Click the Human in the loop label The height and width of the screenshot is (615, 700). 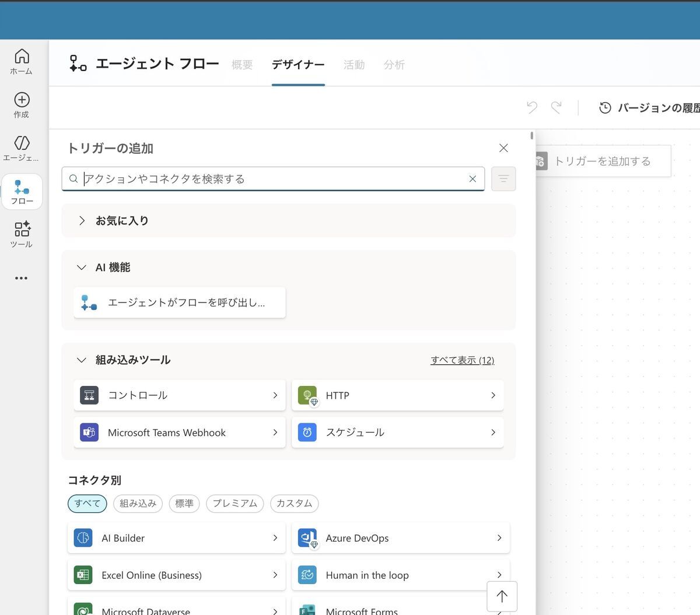[367, 575]
